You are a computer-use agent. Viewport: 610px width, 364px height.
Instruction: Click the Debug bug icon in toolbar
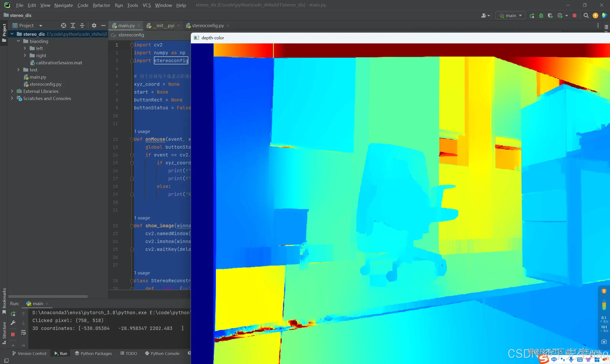[x=541, y=16]
